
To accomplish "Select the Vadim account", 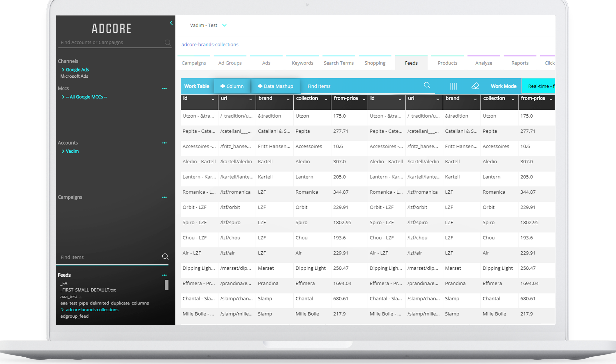I will coord(72,151).
